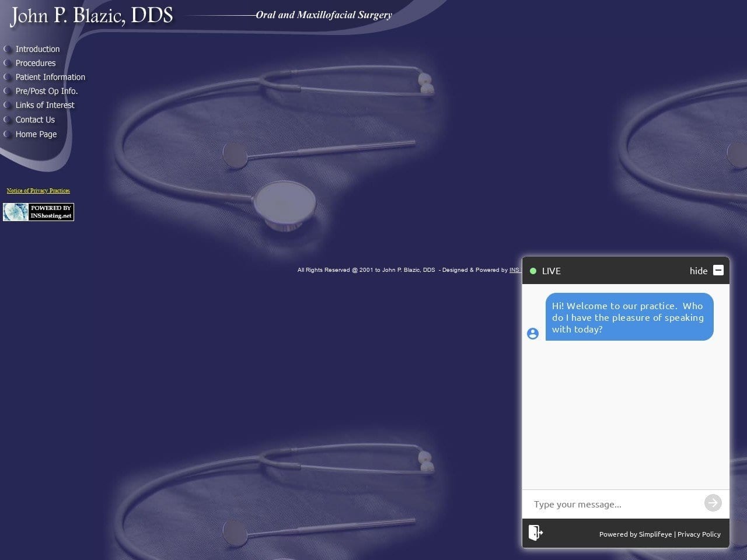The width and height of the screenshot is (747, 560).
Task: Open the Introduction page
Action: point(37,49)
